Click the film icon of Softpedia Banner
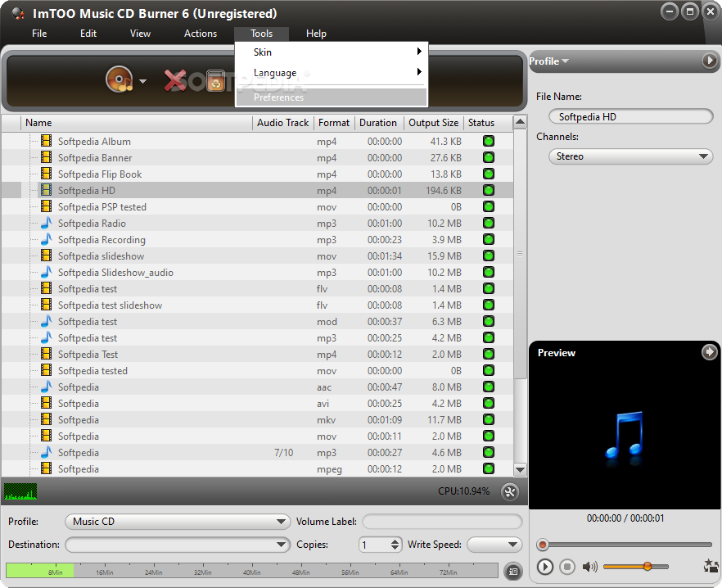Screen dimensions: 722x588 (46, 157)
